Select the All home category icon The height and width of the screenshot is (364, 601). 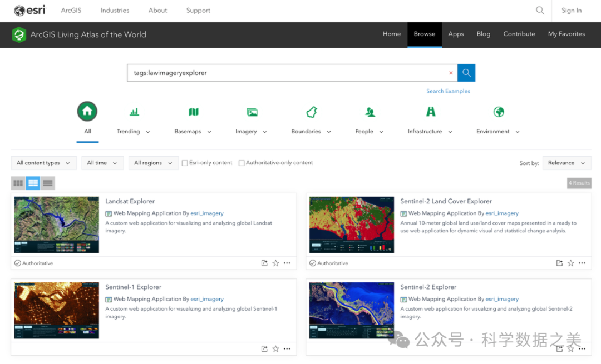pos(87,112)
